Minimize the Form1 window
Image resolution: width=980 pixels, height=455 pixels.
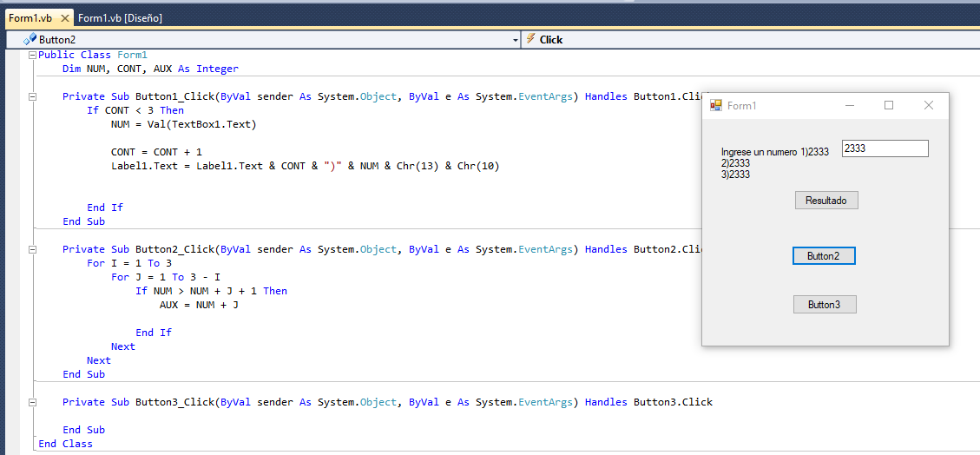[x=849, y=106]
